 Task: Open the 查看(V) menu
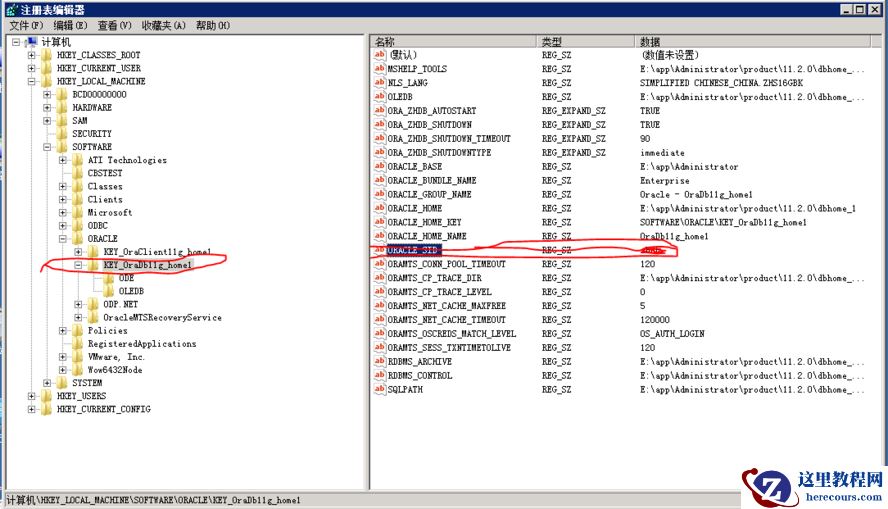[114, 25]
